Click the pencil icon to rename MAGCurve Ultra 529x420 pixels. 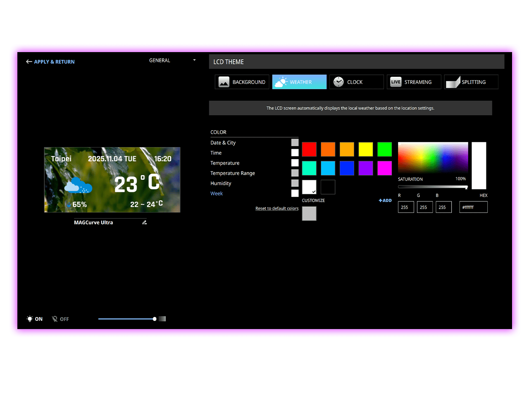click(x=144, y=222)
